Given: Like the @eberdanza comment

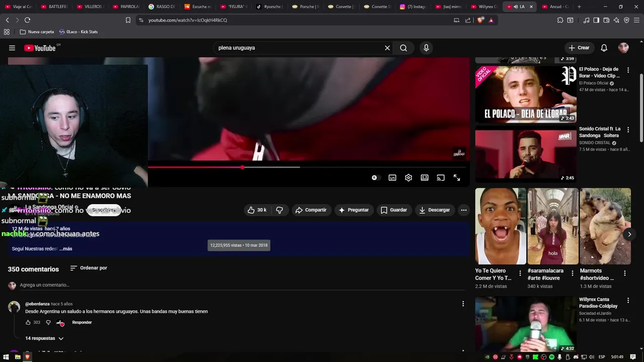Looking at the screenshot, I should (x=28, y=322).
